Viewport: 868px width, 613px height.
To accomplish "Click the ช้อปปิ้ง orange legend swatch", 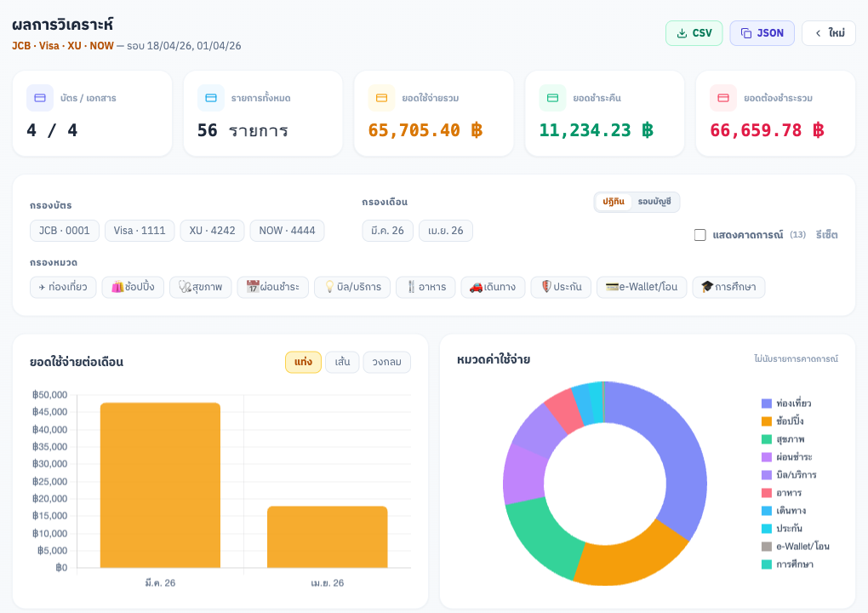I will point(767,421).
